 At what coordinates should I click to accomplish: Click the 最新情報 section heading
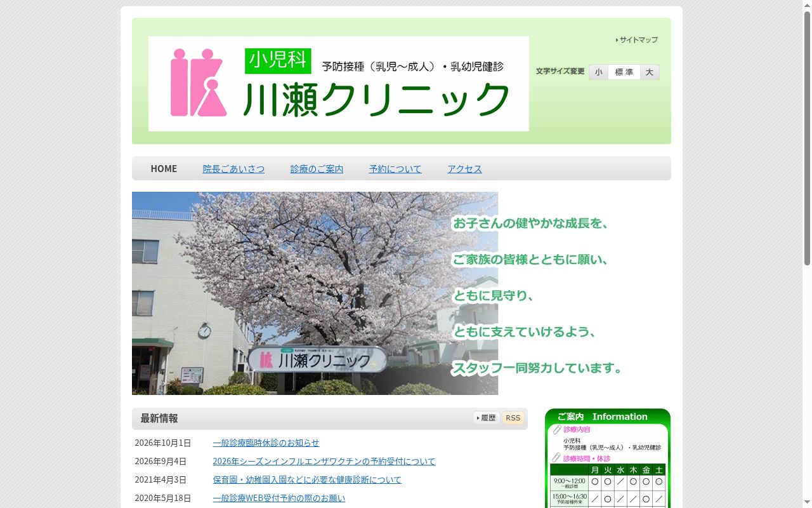point(159,418)
